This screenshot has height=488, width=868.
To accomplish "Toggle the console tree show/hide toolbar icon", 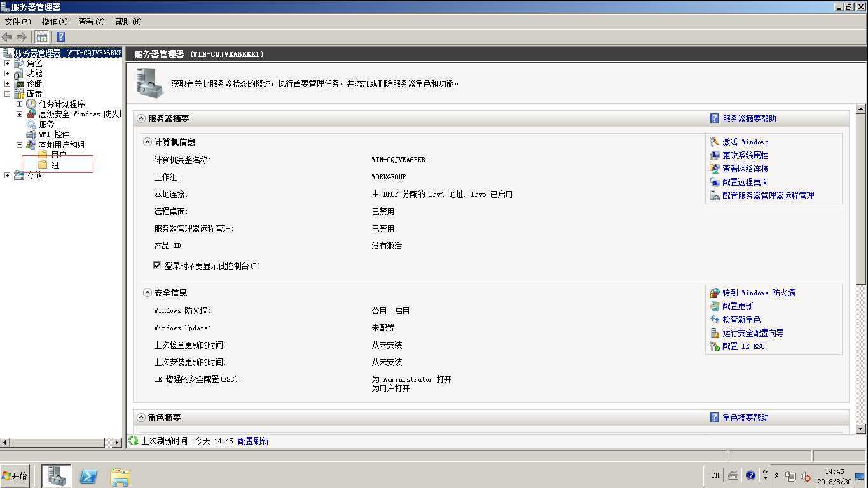I will [42, 37].
